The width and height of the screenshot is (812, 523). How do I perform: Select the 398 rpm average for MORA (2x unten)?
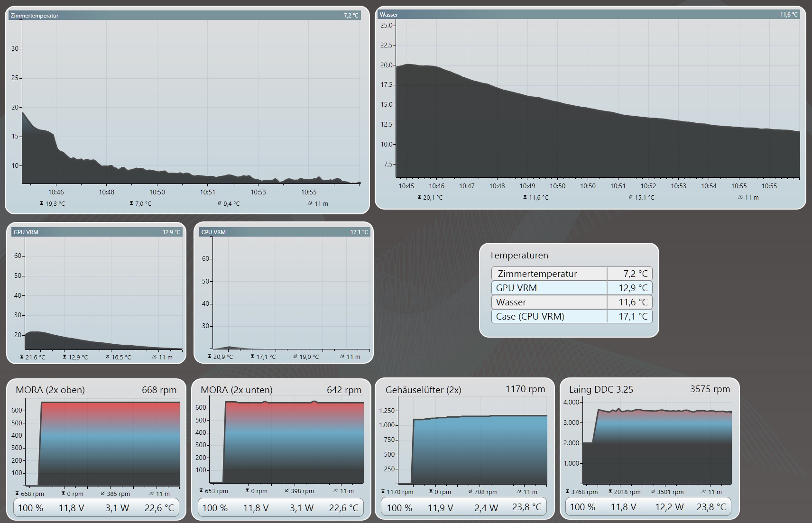302,491
